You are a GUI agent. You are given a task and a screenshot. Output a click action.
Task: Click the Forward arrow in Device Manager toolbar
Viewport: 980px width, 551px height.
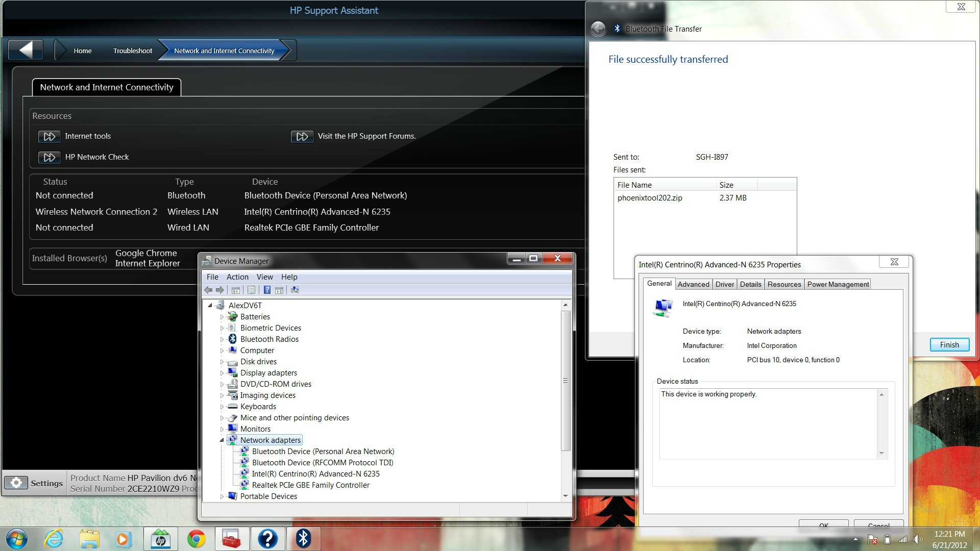coord(220,290)
